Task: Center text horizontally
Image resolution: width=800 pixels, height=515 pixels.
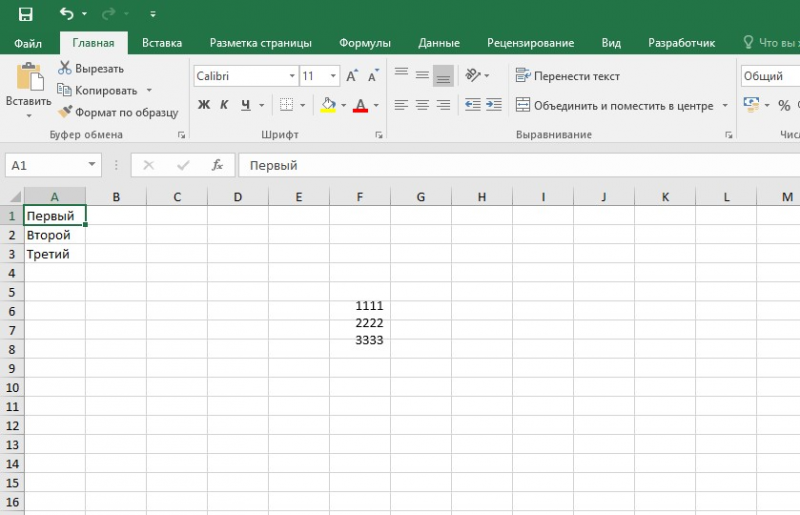Action: click(422, 105)
